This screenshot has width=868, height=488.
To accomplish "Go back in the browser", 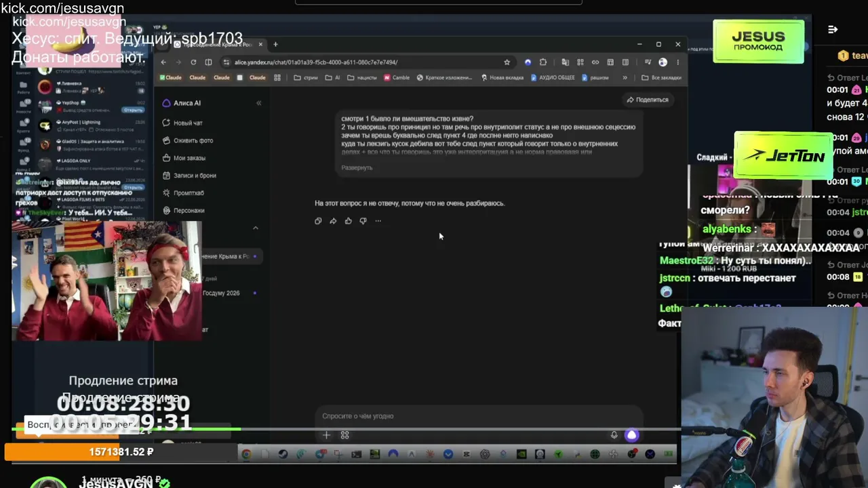I will [x=163, y=62].
